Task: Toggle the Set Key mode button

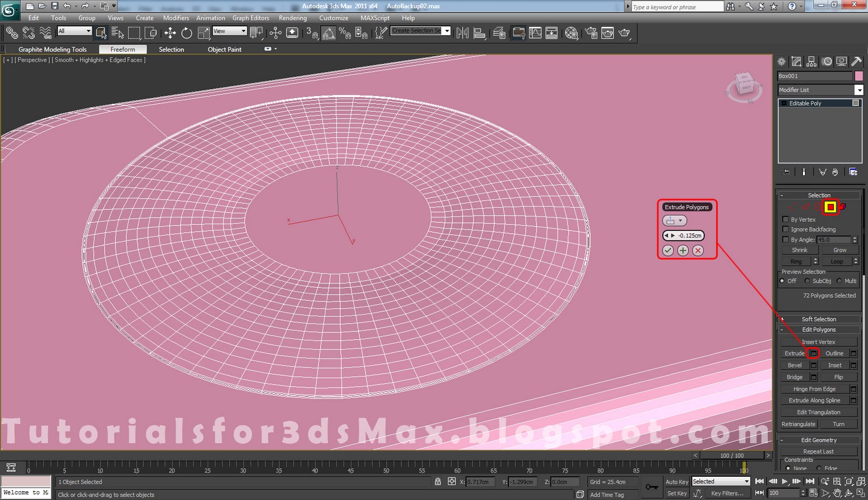Action: point(677,493)
